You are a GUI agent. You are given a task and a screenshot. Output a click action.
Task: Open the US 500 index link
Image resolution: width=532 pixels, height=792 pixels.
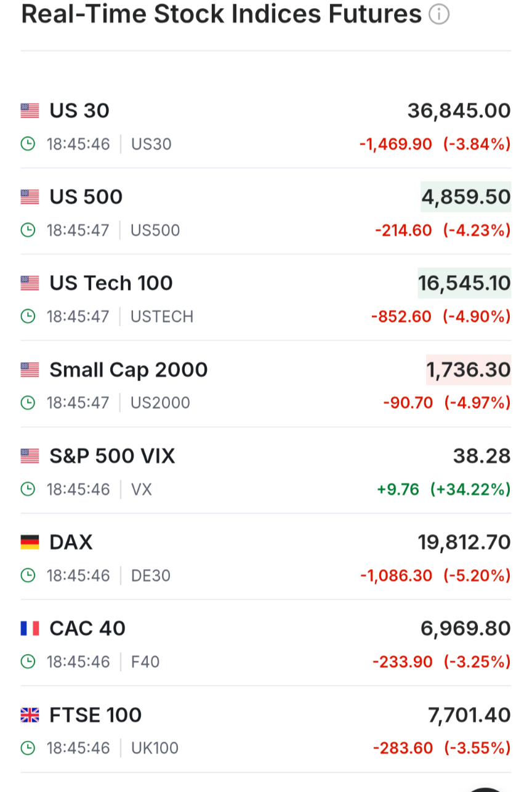click(86, 197)
